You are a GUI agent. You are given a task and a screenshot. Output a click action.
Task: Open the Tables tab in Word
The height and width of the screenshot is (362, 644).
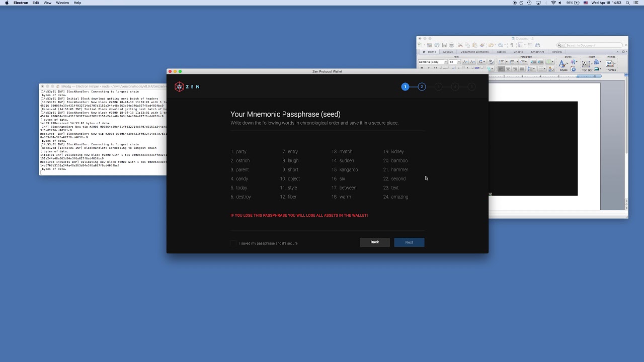pyautogui.click(x=501, y=52)
